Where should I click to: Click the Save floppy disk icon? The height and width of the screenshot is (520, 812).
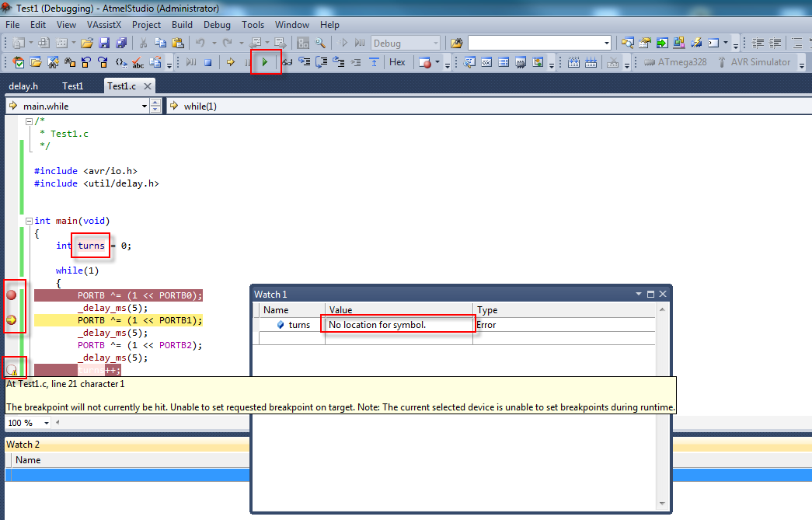click(104, 43)
